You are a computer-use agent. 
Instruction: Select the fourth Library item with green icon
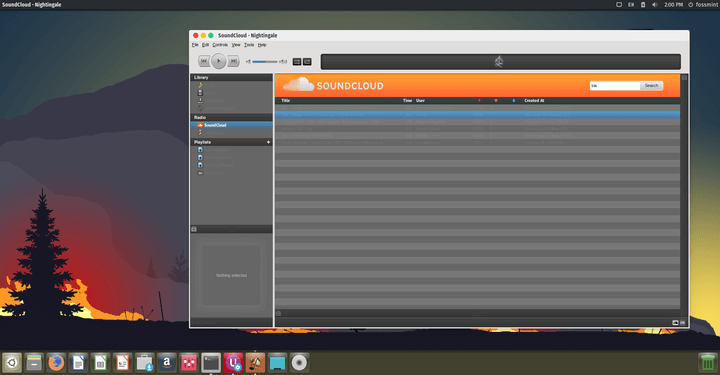[231, 108]
